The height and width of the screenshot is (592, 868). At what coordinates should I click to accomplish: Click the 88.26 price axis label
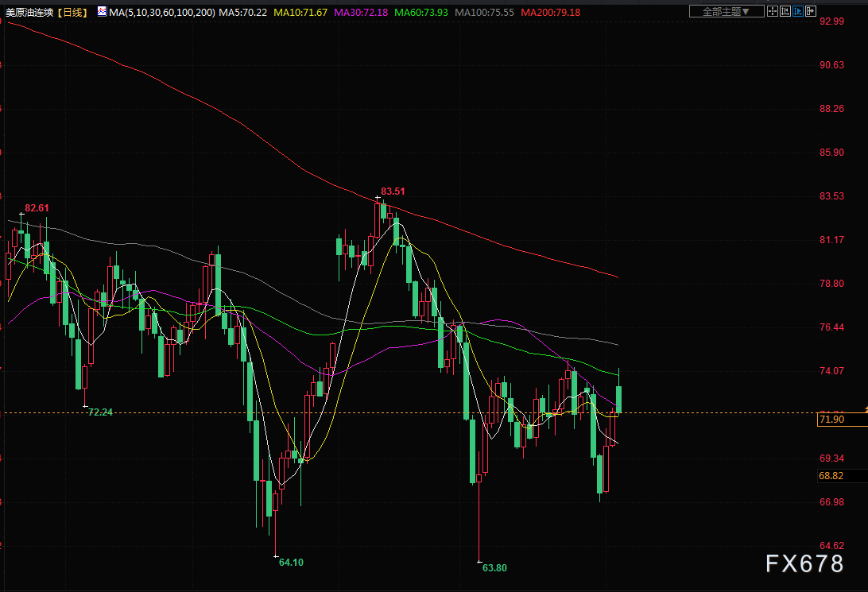point(831,108)
